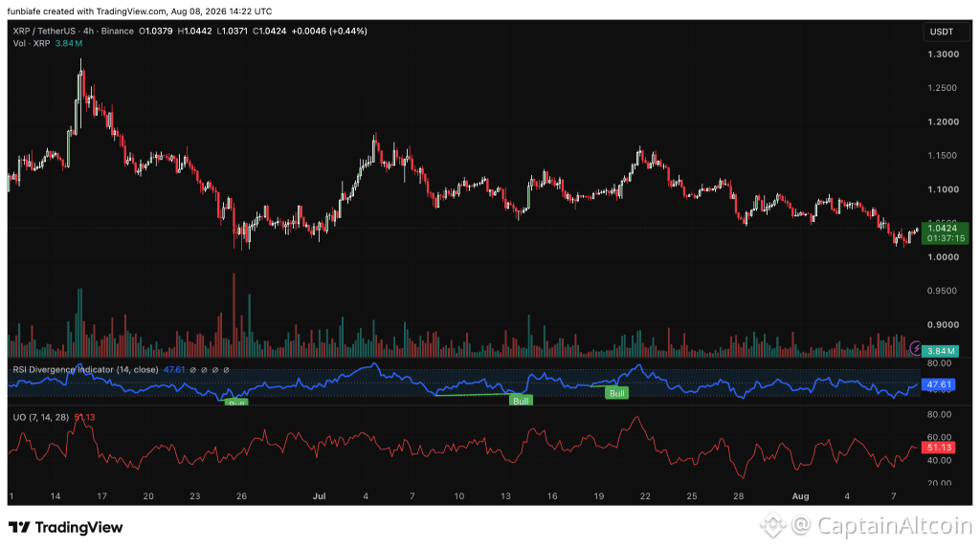Viewport: 980px width, 549px height.
Task: Open the Vol · XRP indicator legend
Action: pyautogui.click(x=32, y=44)
